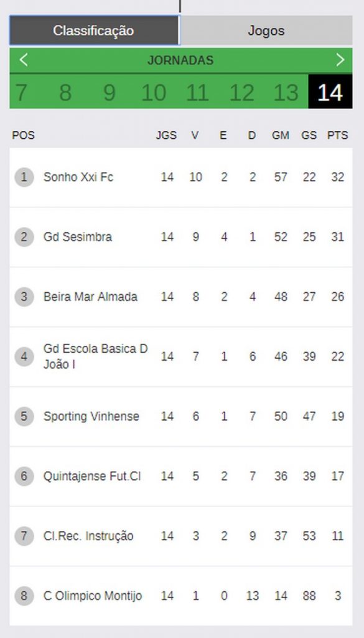Open Gd Escola Basica D João I row

coord(181,357)
